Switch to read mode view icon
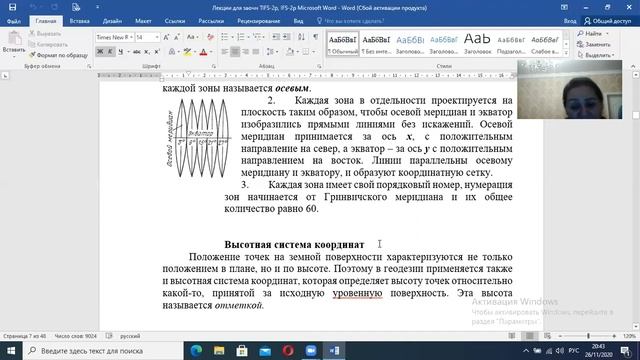Image resolution: width=640 pixels, height=360 pixels. pyautogui.click(x=512, y=336)
